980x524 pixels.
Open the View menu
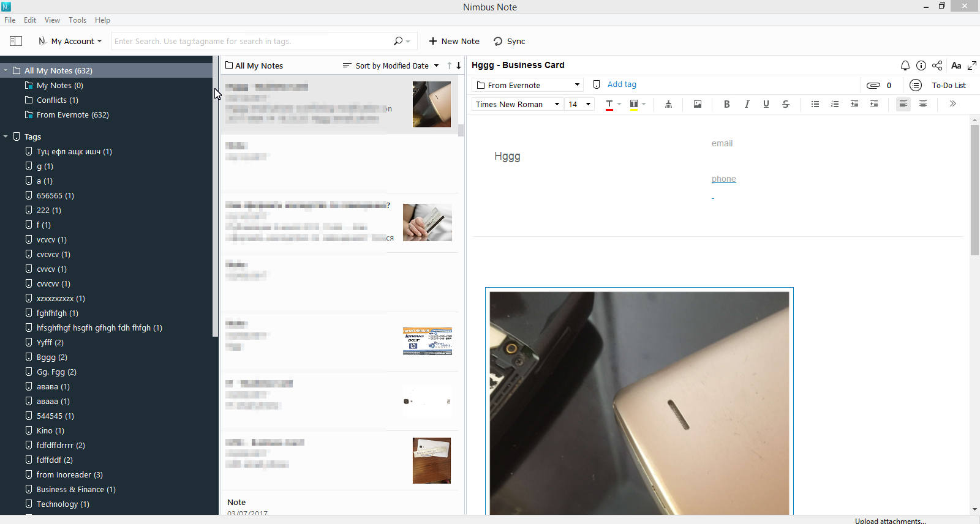tap(52, 20)
